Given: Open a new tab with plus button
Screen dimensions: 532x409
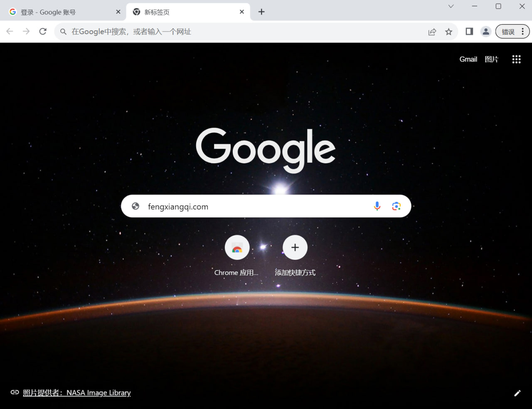Looking at the screenshot, I should [x=261, y=12].
